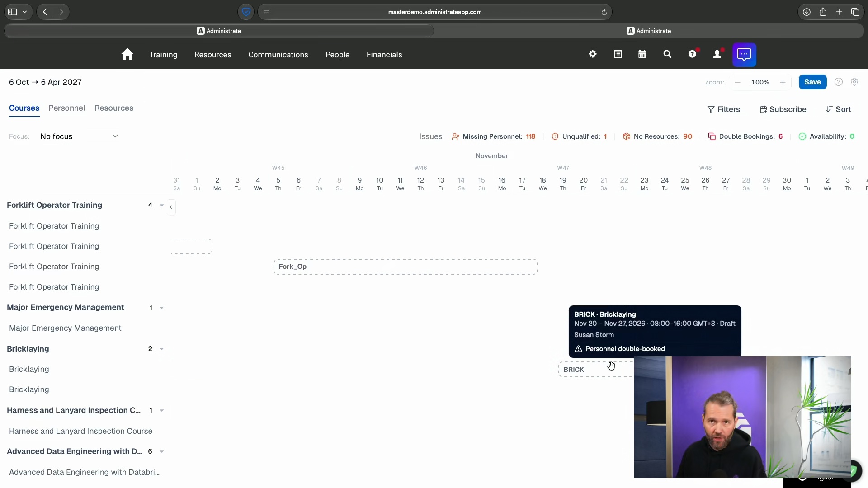Switch to the Personnel tab

pos(67,108)
